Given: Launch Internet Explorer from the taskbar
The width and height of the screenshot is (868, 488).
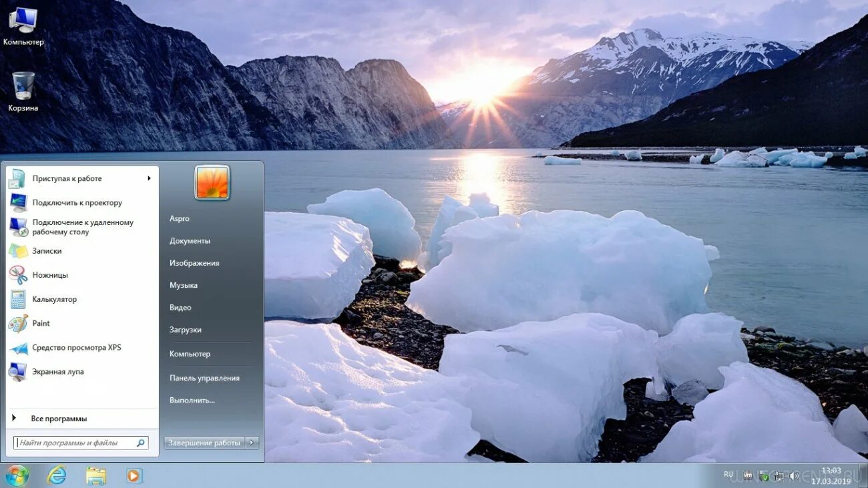Looking at the screenshot, I should [x=57, y=475].
